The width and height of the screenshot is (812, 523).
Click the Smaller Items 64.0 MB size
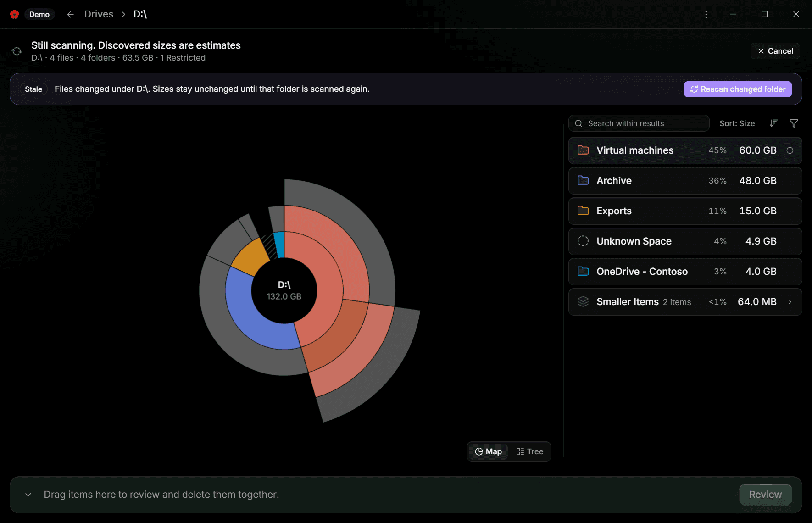point(757,302)
